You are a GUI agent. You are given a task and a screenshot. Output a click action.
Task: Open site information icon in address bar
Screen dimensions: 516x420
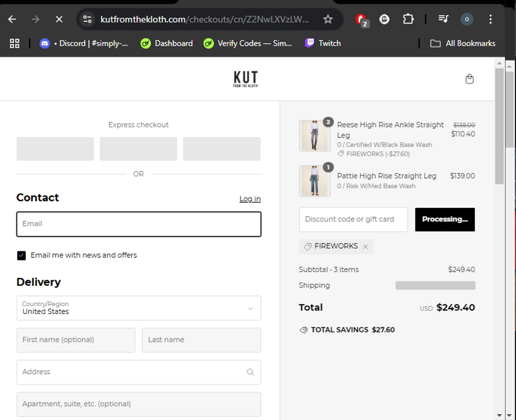click(87, 19)
